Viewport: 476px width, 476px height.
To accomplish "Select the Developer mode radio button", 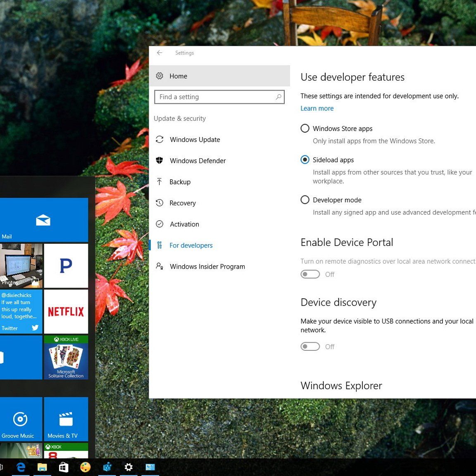I will pyautogui.click(x=305, y=200).
